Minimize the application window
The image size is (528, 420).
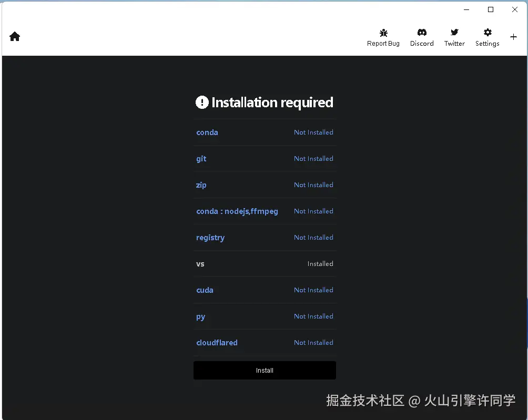coord(466,10)
